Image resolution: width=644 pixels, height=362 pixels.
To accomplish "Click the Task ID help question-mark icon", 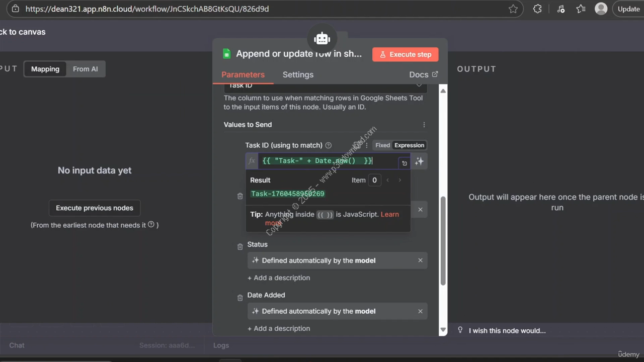I will point(329,145).
